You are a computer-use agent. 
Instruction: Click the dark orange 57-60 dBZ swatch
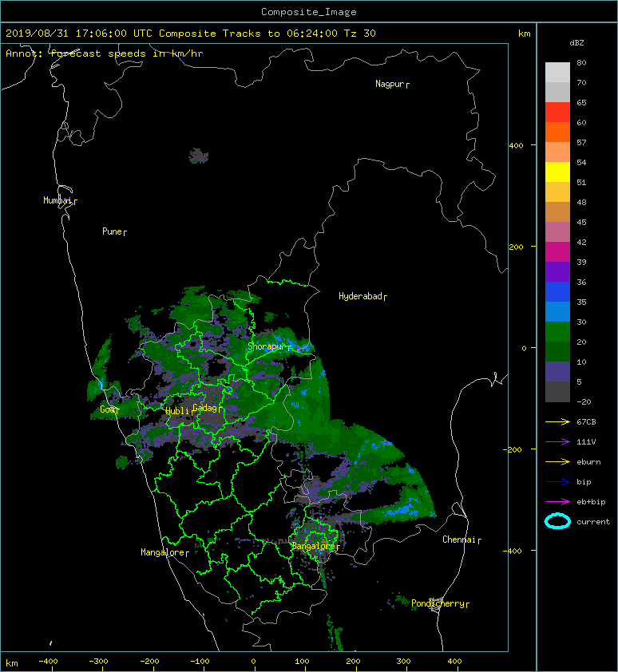point(557,132)
